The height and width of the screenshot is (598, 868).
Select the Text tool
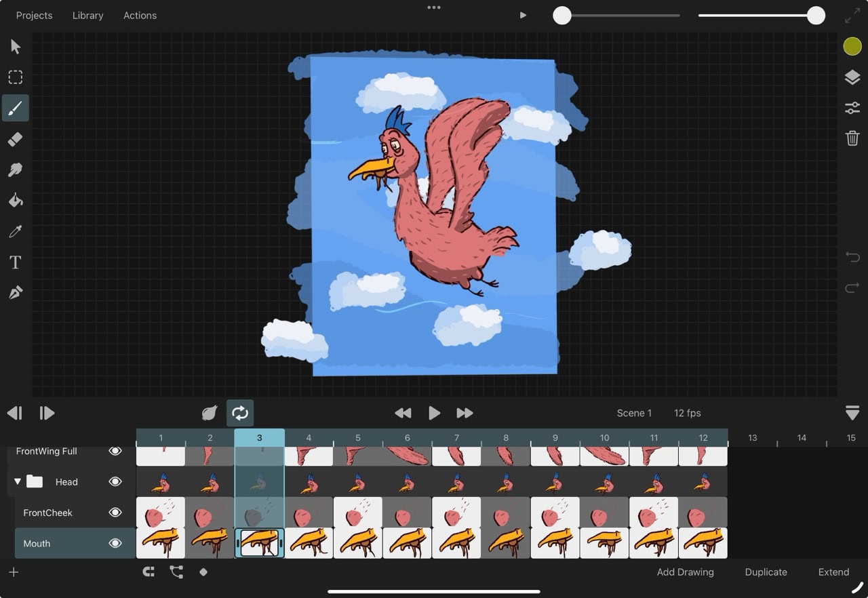16,262
